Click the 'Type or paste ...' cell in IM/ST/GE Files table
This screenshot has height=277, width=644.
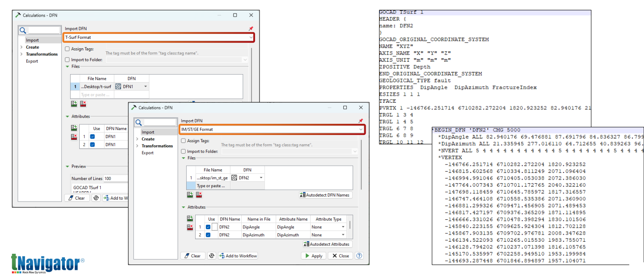coord(213,186)
